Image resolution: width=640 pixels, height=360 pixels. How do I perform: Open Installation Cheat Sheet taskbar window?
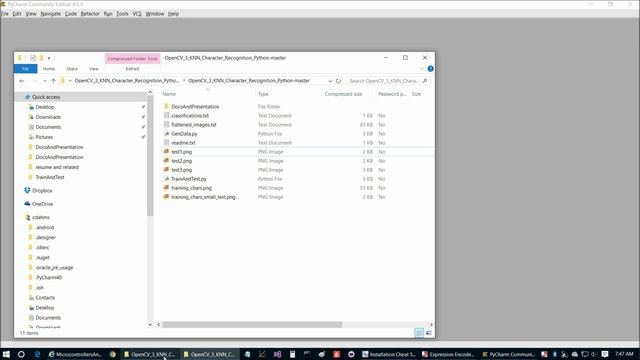[389, 354]
